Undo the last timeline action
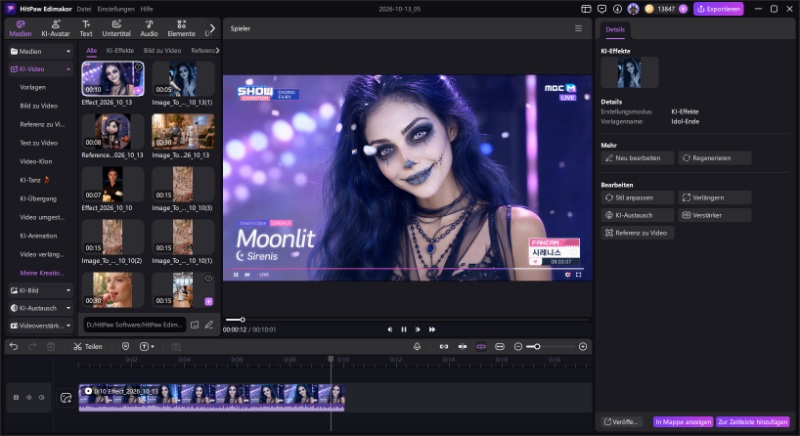The image size is (800, 436). [x=14, y=347]
